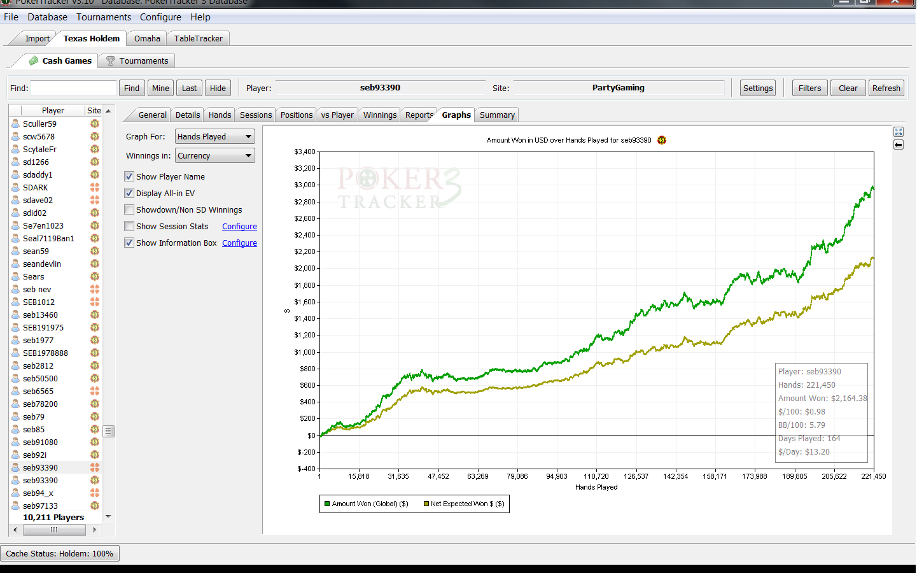
Task: Click the site icon next to SDARK
Action: coord(95,187)
